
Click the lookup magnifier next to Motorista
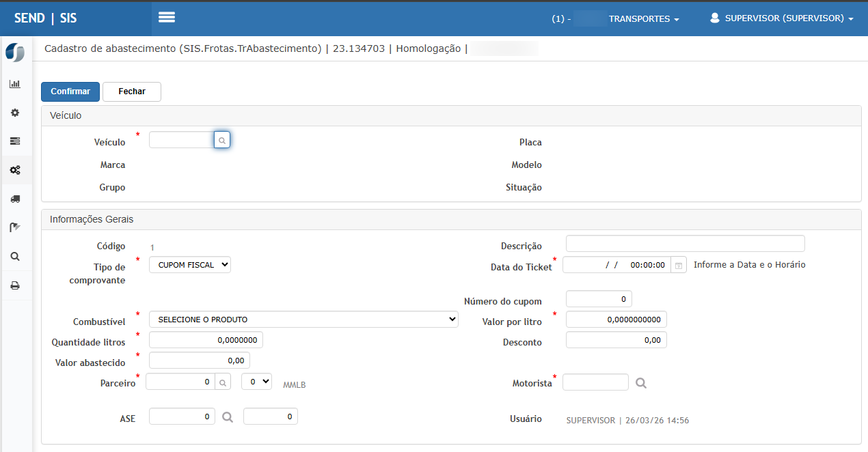pos(640,383)
